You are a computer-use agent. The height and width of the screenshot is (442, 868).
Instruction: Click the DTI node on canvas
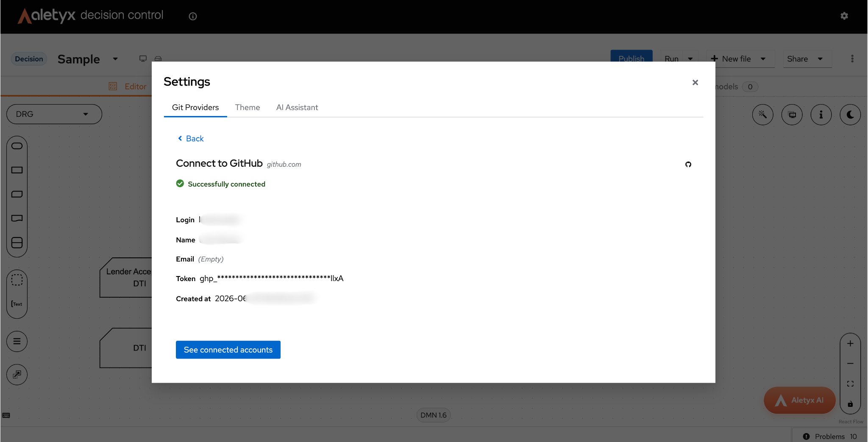point(126,348)
